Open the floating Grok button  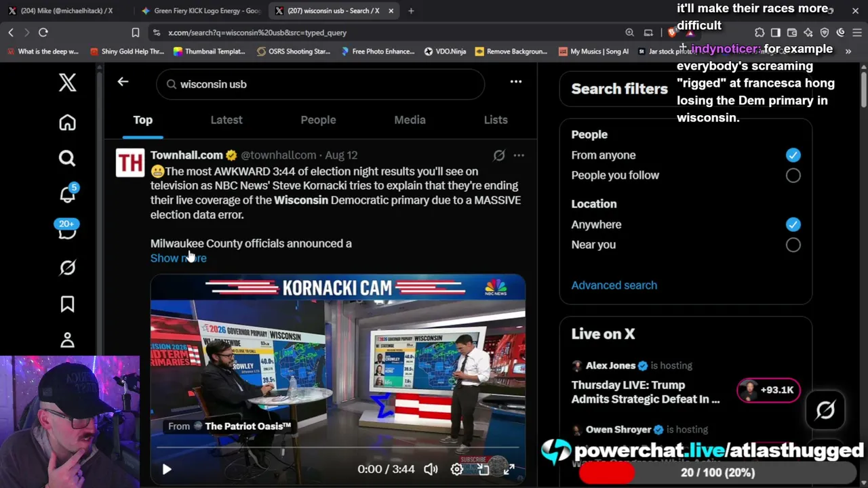click(825, 410)
